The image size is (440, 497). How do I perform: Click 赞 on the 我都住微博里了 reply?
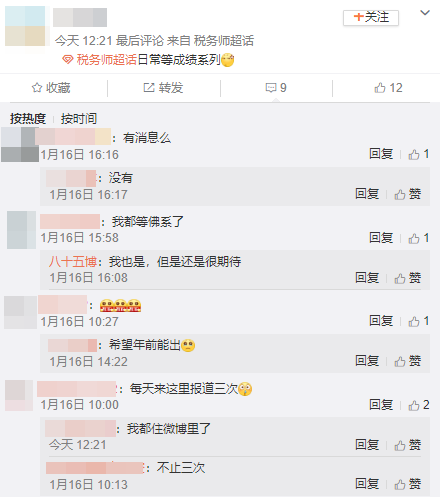point(408,445)
